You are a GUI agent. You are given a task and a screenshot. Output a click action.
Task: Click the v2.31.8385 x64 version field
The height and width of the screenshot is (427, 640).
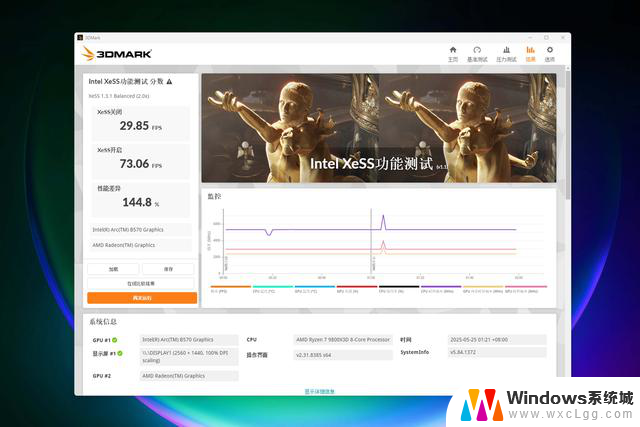point(343,355)
